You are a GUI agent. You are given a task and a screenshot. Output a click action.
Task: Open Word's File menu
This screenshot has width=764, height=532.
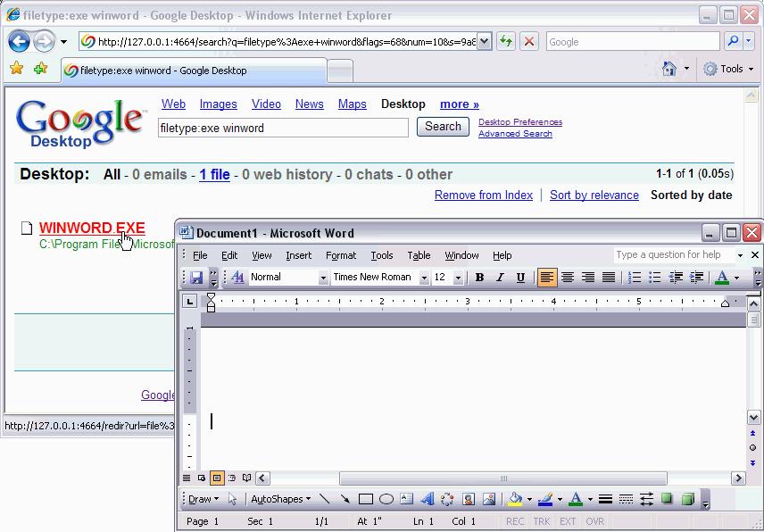point(200,255)
